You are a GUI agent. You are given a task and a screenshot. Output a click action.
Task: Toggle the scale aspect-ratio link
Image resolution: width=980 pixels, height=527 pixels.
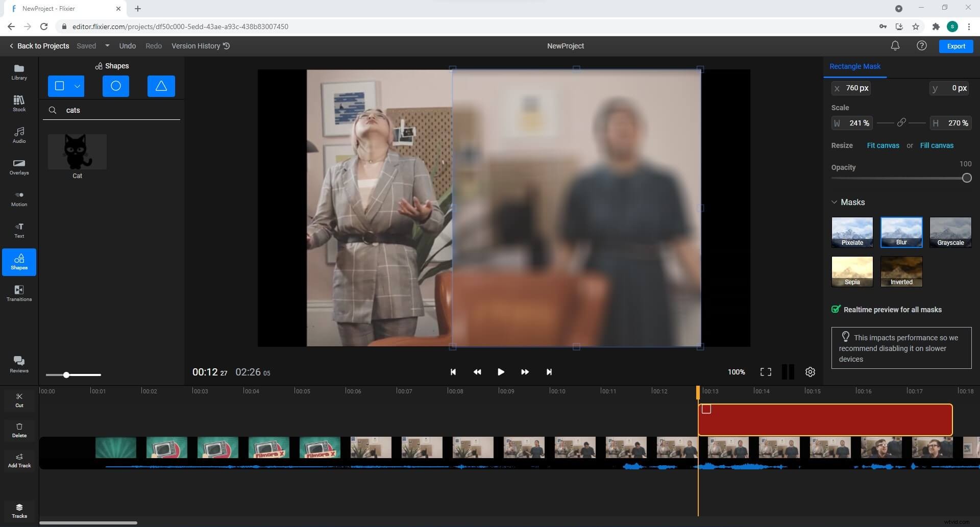(901, 123)
